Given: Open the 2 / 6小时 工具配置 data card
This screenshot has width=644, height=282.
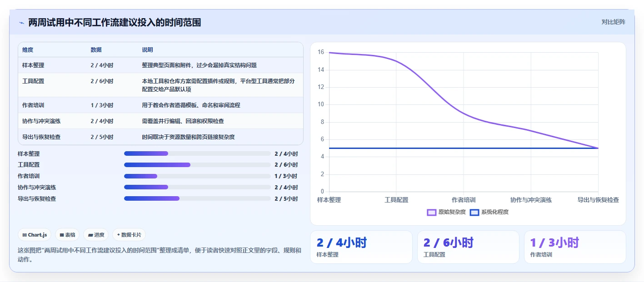Looking at the screenshot, I should pyautogui.click(x=468, y=247).
